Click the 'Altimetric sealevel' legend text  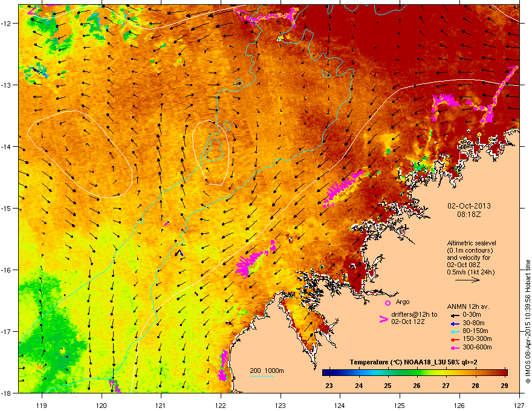coord(472,243)
